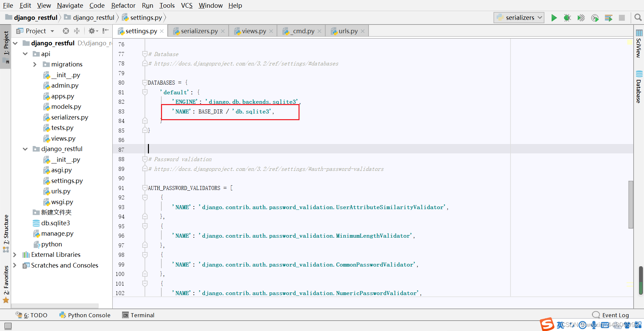
Task: Start debugging with the bug icon
Action: (567, 18)
